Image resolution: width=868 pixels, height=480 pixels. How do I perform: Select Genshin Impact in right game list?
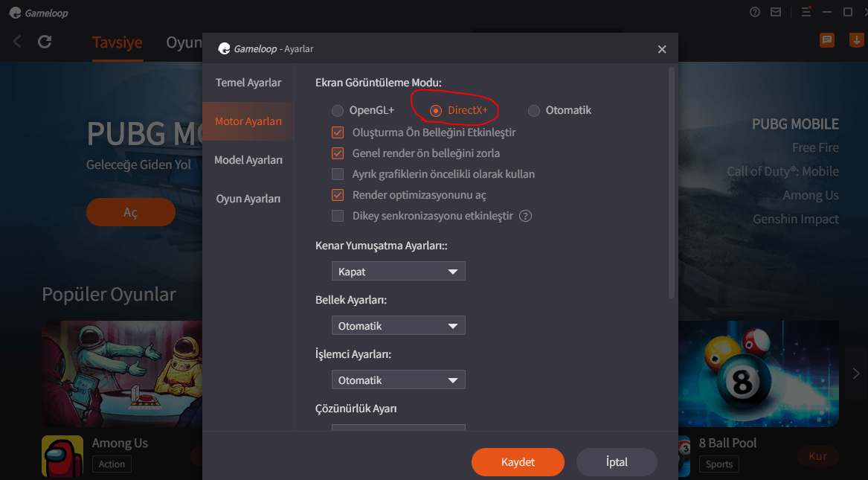click(x=796, y=220)
